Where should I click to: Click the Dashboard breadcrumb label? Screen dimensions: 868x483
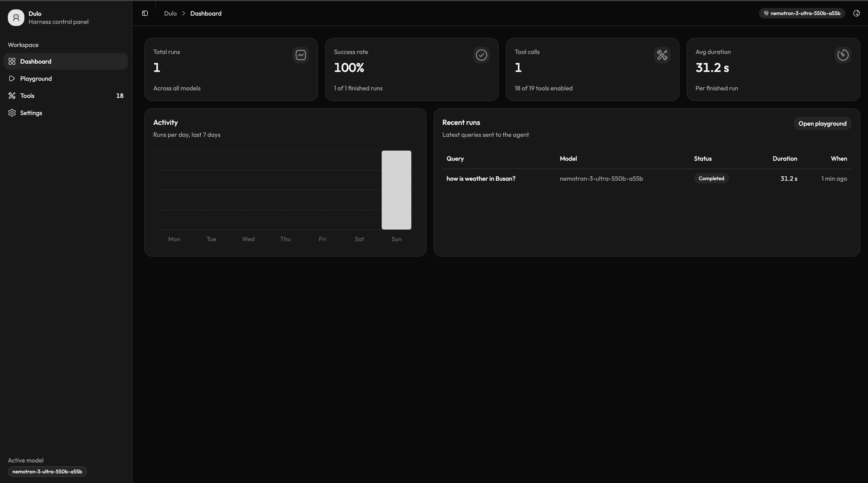pos(206,14)
